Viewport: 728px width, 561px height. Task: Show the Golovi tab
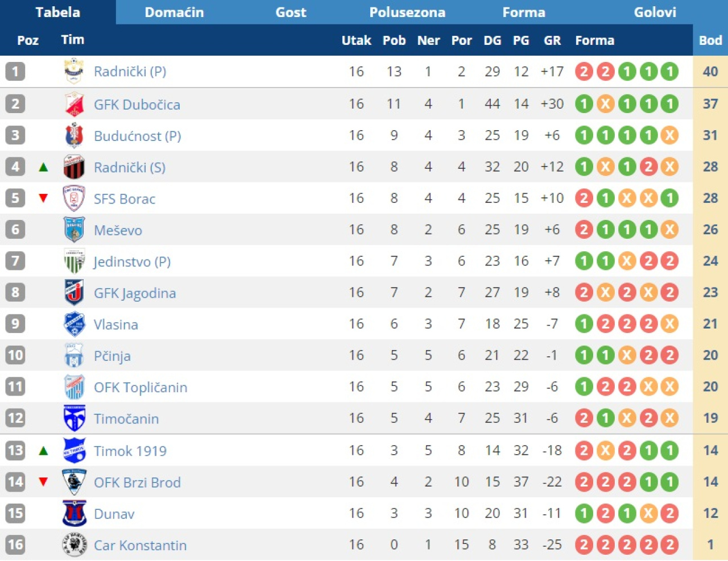tap(655, 12)
